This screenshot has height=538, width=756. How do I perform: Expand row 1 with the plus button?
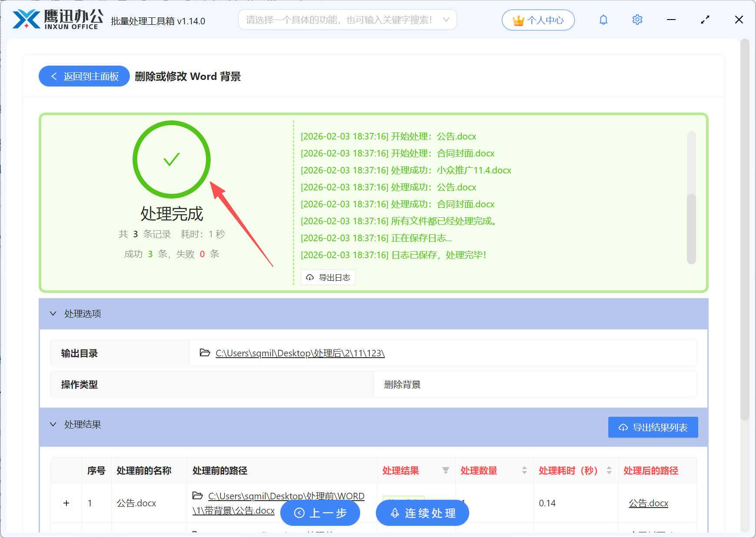click(x=66, y=503)
